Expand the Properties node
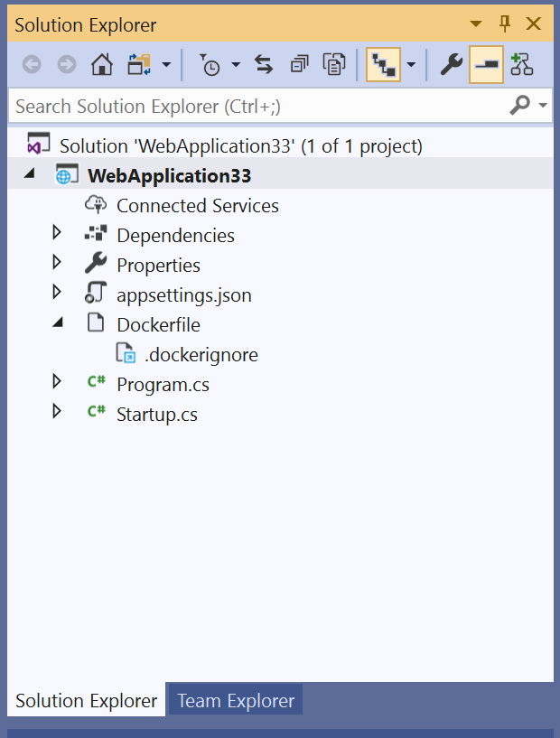This screenshot has width=560, height=738. [x=57, y=265]
